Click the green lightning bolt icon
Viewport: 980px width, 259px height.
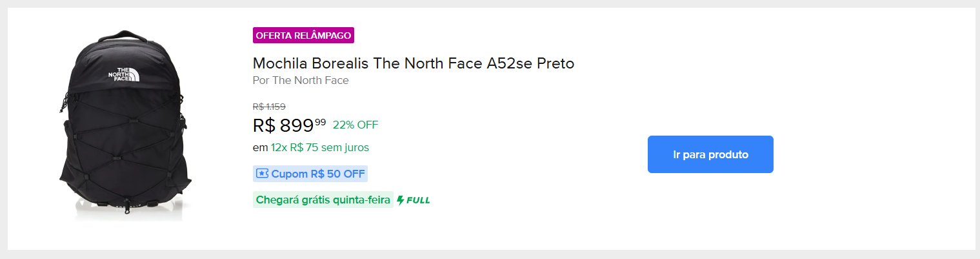tap(401, 200)
